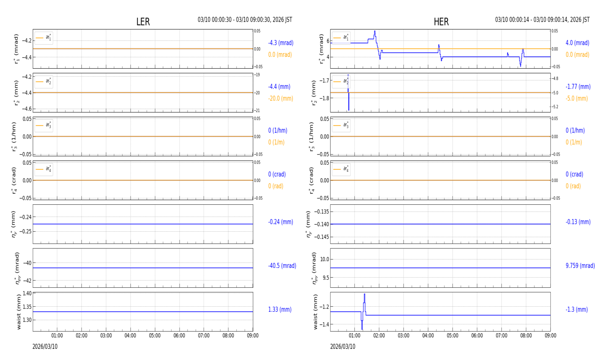Click the 05:00 time tick under LER
The height and width of the screenshot is (364, 595).
155,336
